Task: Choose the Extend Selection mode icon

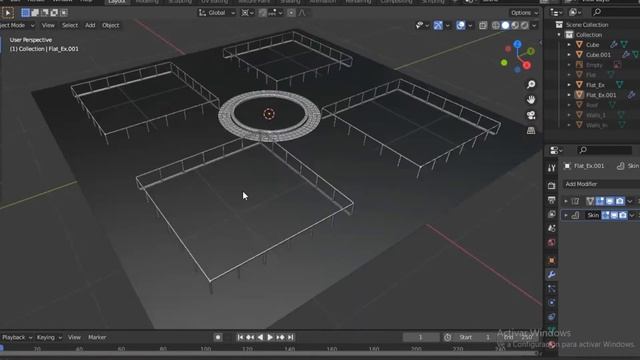Action: point(35,13)
